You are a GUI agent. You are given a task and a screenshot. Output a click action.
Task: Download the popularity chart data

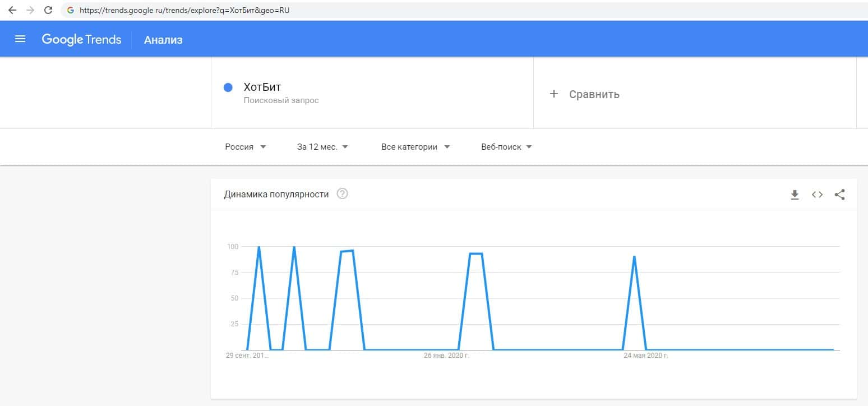point(795,195)
